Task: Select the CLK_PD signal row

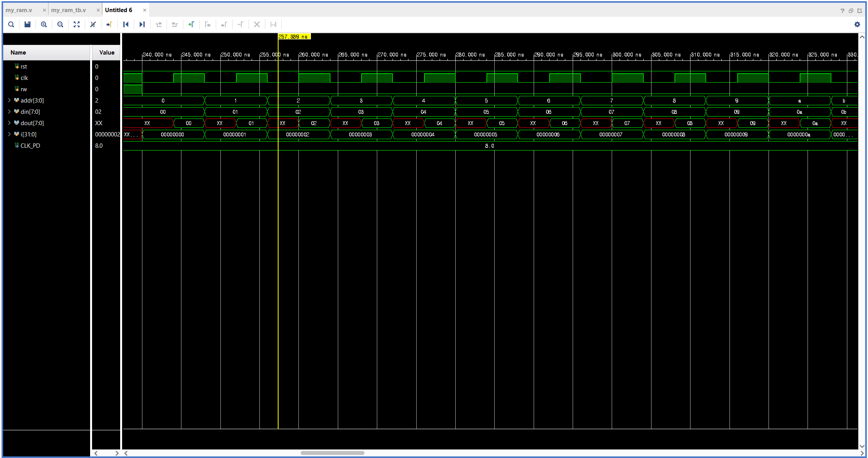Action: click(x=30, y=146)
